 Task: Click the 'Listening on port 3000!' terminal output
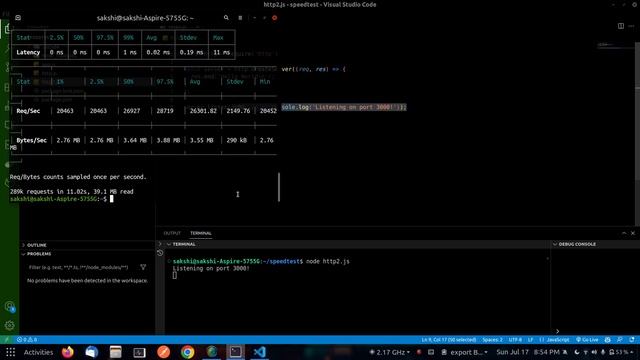[211, 268]
